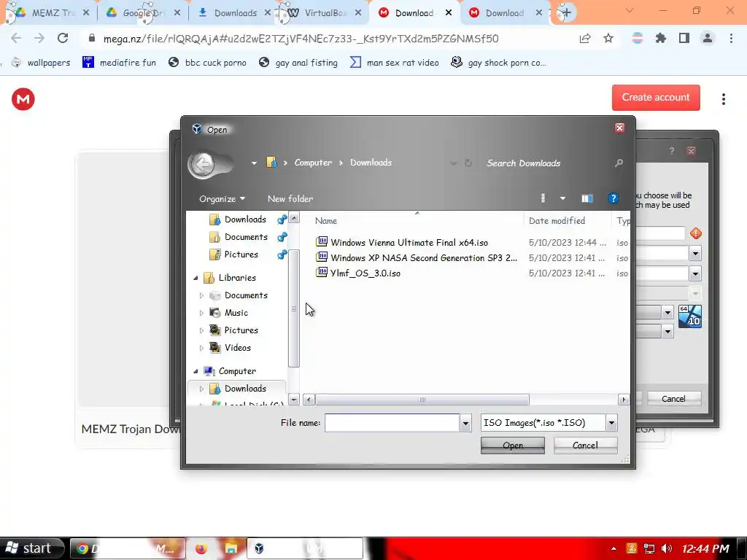
Task: Select the Computer breadcrumb segment
Action: [313, 163]
